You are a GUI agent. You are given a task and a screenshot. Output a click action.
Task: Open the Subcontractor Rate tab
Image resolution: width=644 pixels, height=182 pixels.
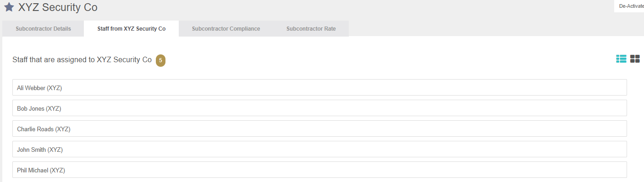(311, 28)
